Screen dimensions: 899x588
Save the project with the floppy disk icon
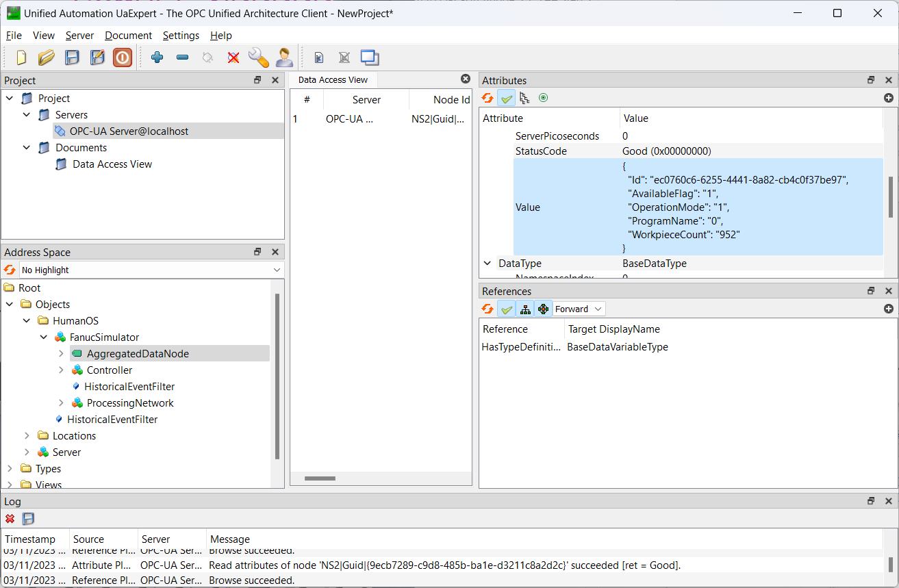(72, 57)
